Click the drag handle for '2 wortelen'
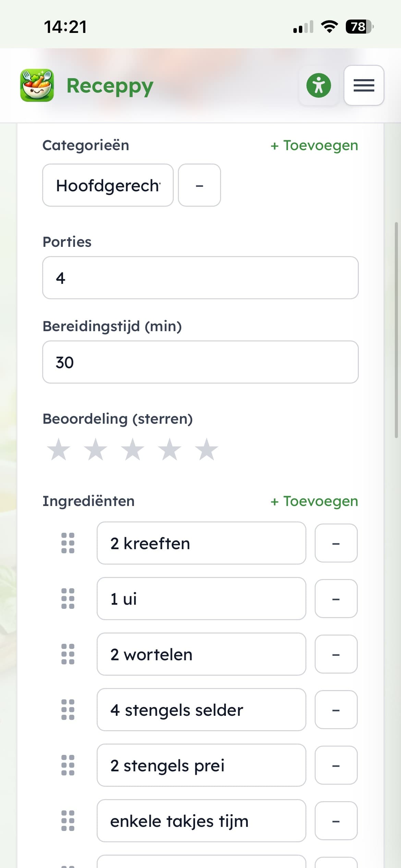 click(67, 654)
